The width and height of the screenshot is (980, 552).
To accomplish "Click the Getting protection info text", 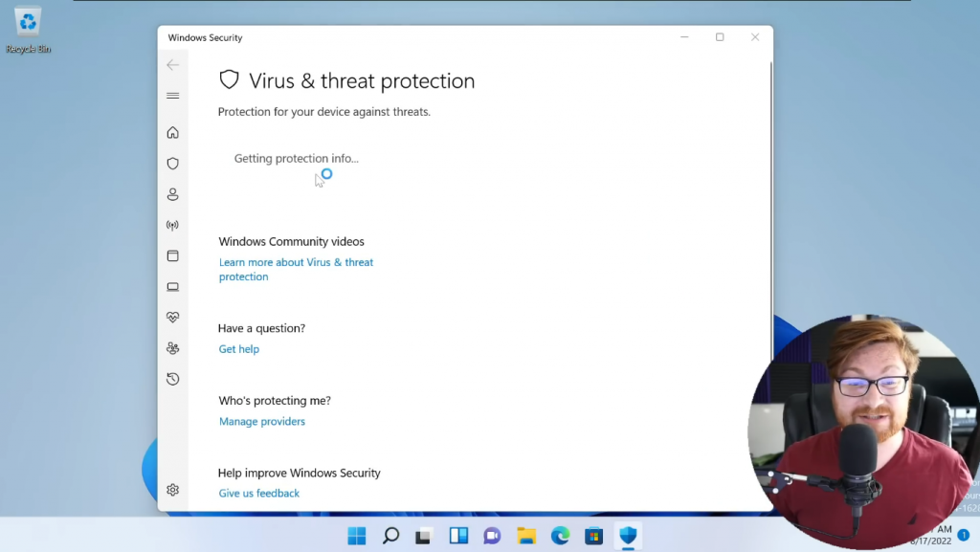I will click(297, 159).
